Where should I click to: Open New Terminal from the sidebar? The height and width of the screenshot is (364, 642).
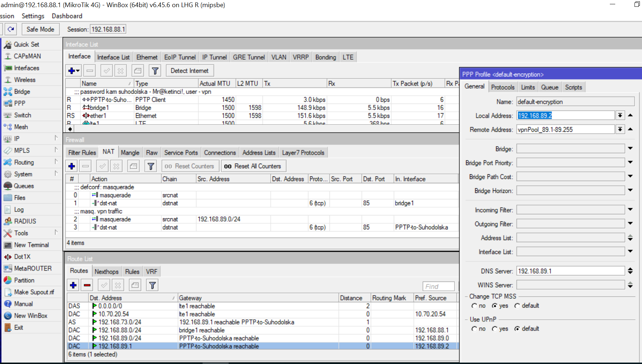pyautogui.click(x=31, y=245)
